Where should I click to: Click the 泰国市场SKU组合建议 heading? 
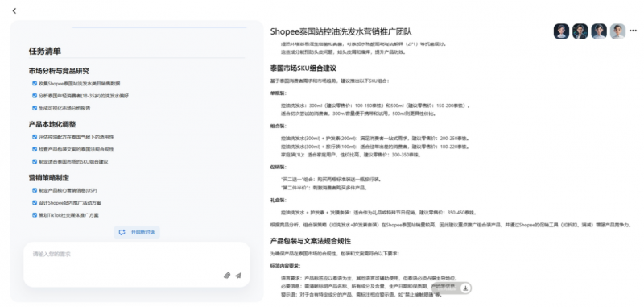coord(303,68)
